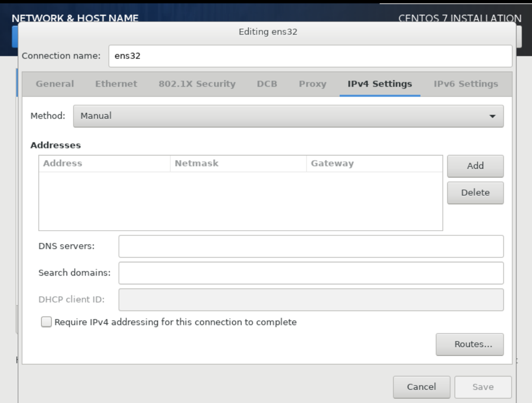
Task: Select the IPv4 Settings tab
Action: coord(380,84)
